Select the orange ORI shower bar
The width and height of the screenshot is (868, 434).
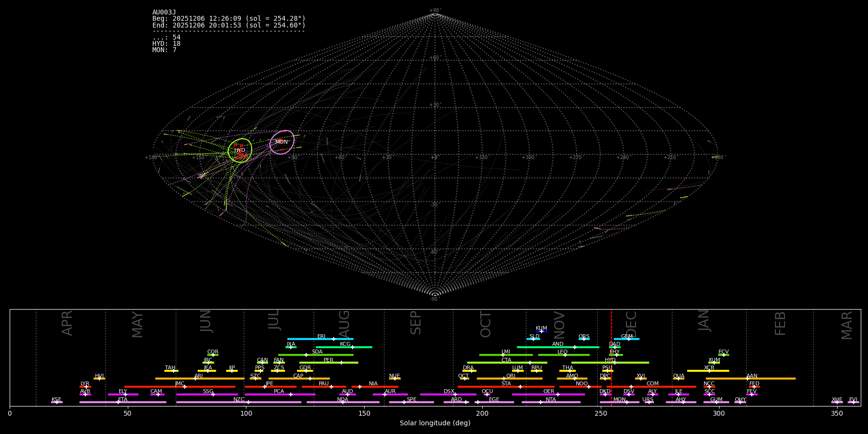click(509, 379)
